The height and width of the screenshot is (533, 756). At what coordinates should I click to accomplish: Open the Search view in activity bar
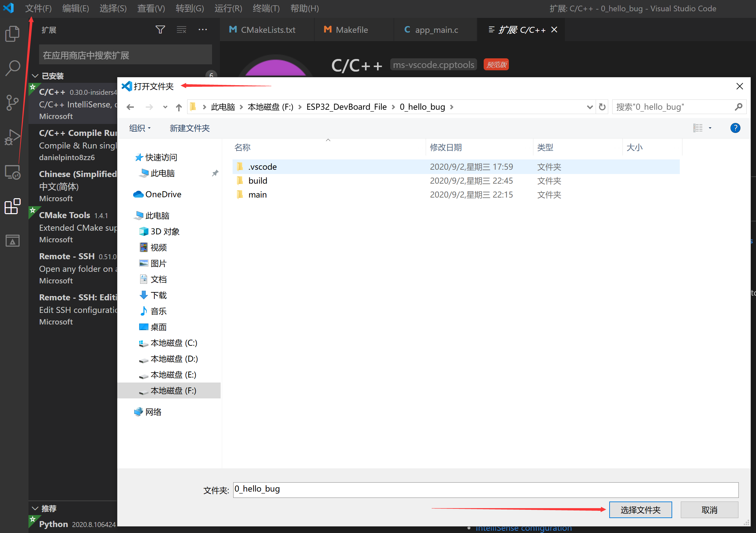click(13, 68)
